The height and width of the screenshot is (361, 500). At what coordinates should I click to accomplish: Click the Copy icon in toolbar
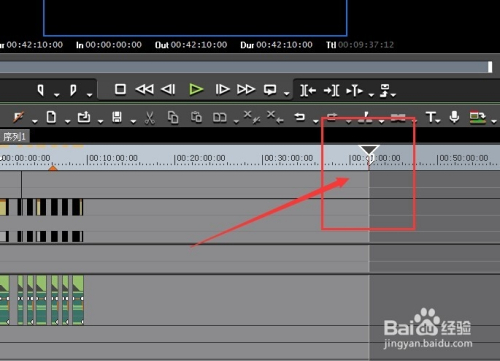173,118
